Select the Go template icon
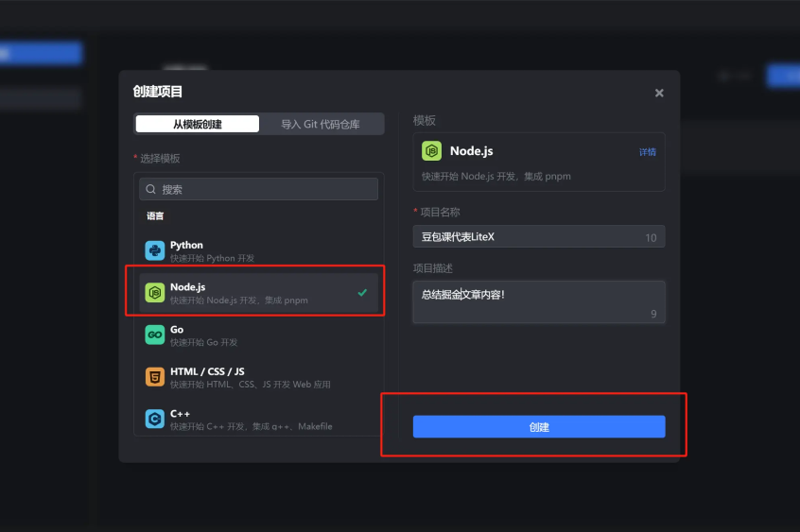This screenshot has width=800, height=532. point(154,335)
